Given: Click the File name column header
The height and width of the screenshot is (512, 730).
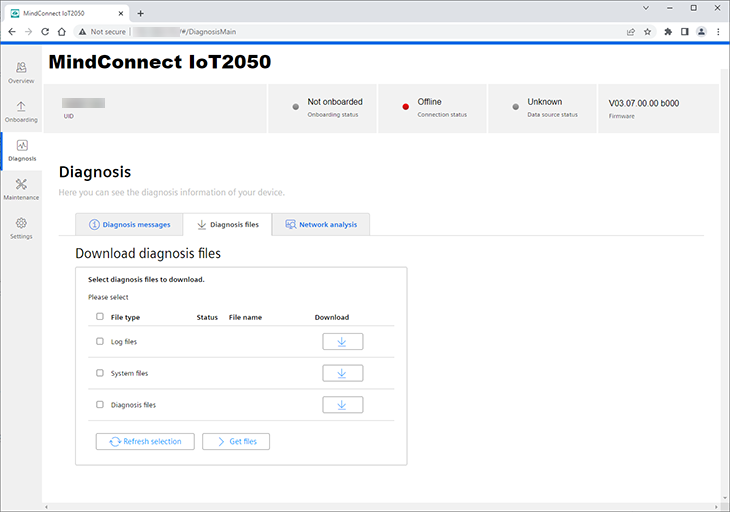Looking at the screenshot, I should pyautogui.click(x=245, y=317).
